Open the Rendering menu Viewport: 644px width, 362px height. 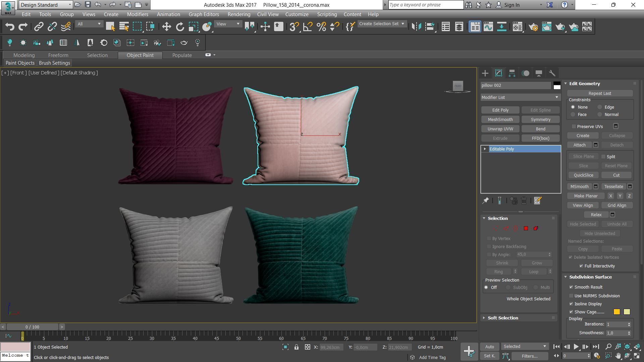click(239, 14)
